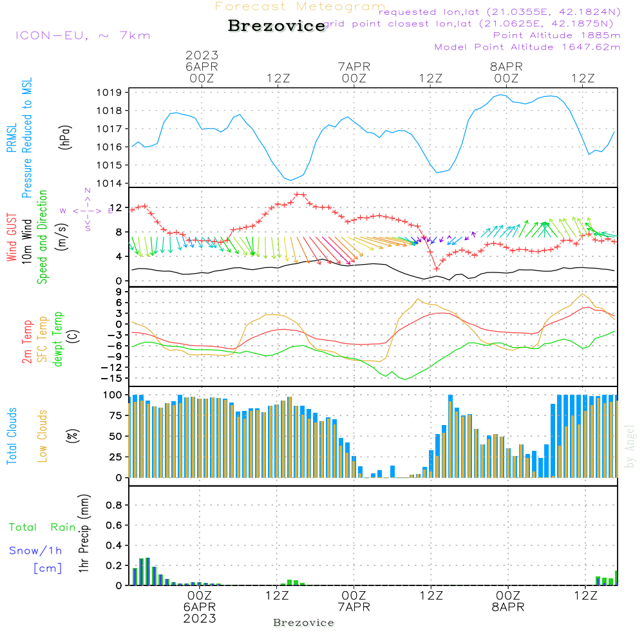Click the '25' value on cloud axis
Screen dimensions: 644x644
click(116, 457)
